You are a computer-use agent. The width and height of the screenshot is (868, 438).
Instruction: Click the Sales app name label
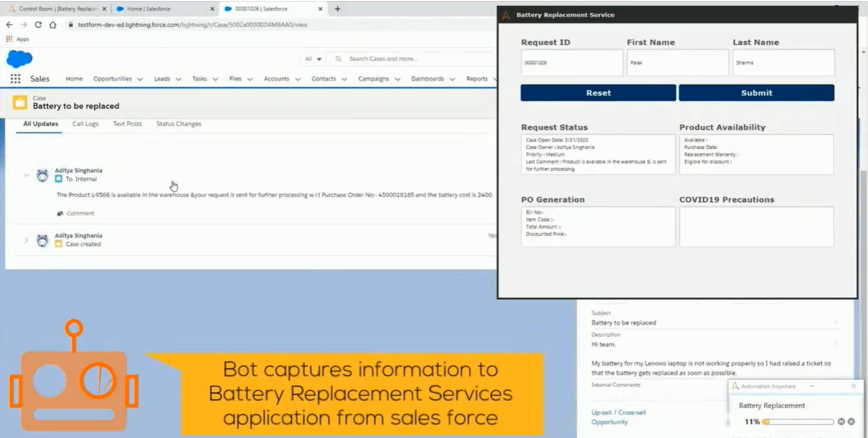coord(40,79)
